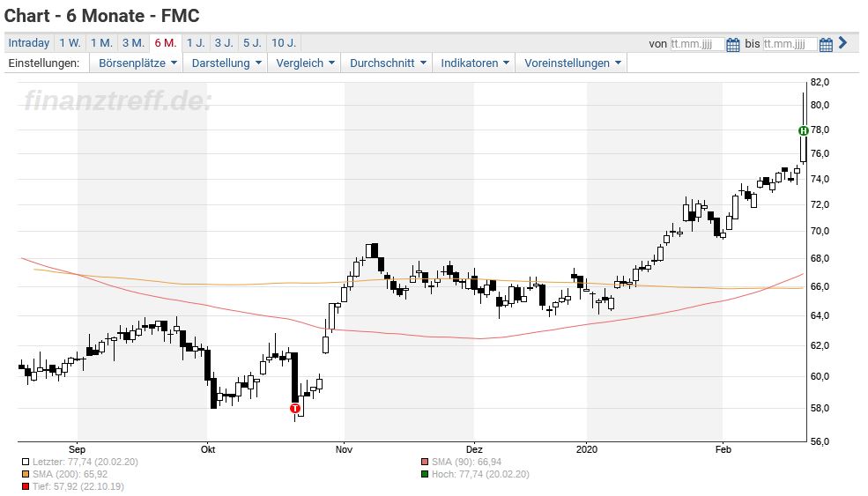Click the green H high marker on chart
Viewport: 868px width, 496px height.
[804, 130]
